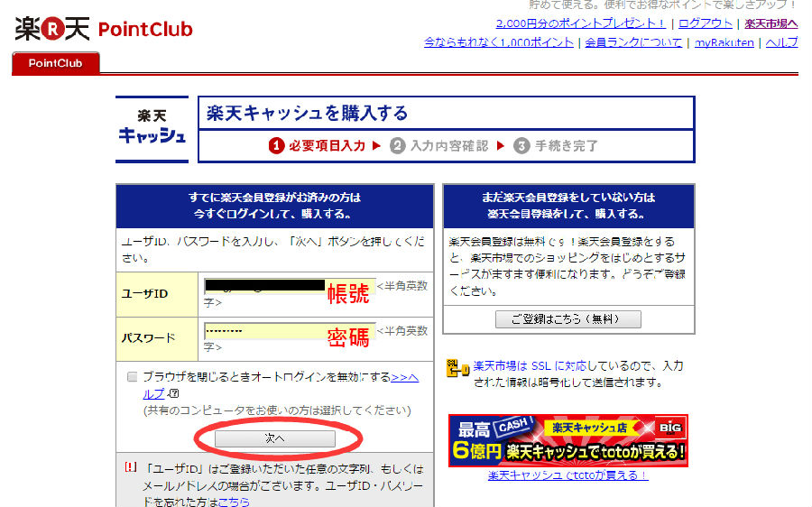Image resolution: width=812 pixels, height=507 pixels.
Task: Click the step 2 入力内容確認 text
Action: (x=449, y=146)
